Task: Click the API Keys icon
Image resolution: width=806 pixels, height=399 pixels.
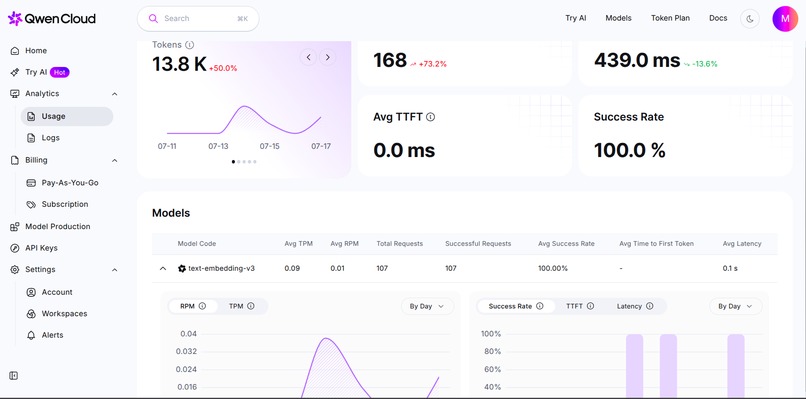Action: tap(15, 248)
